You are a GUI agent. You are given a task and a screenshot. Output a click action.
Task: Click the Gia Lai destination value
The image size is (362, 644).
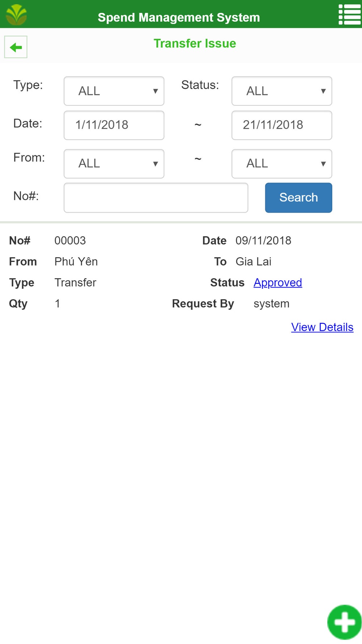pyautogui.click(x=253, y=262)
